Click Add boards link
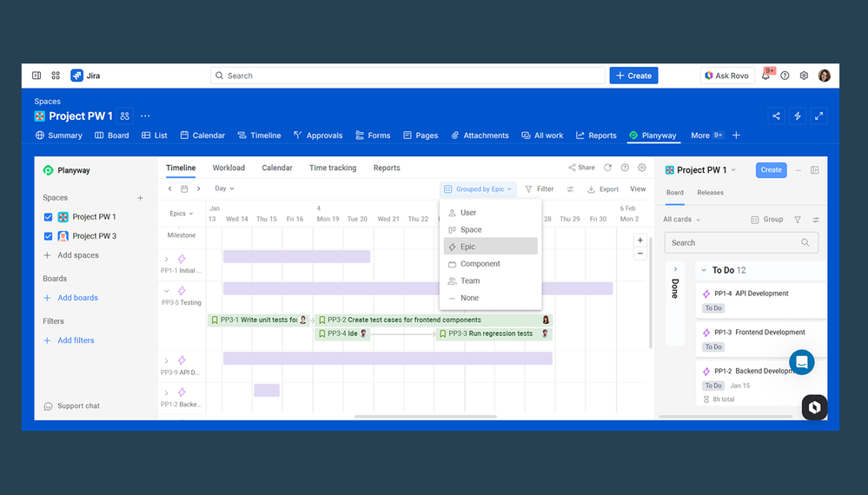The image size is (868, 495). click(x=70, y=298)
